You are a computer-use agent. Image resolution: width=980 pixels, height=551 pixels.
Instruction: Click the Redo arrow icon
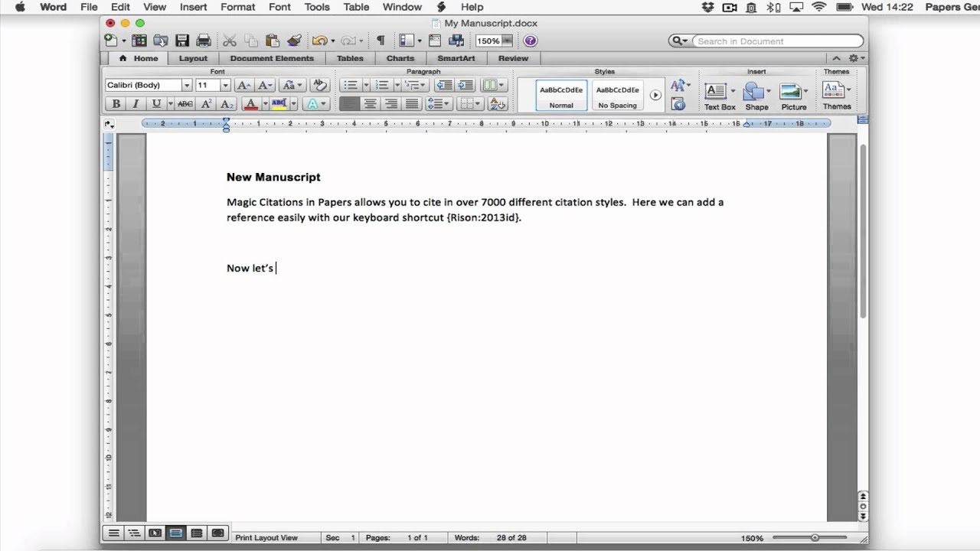point(348,41)
